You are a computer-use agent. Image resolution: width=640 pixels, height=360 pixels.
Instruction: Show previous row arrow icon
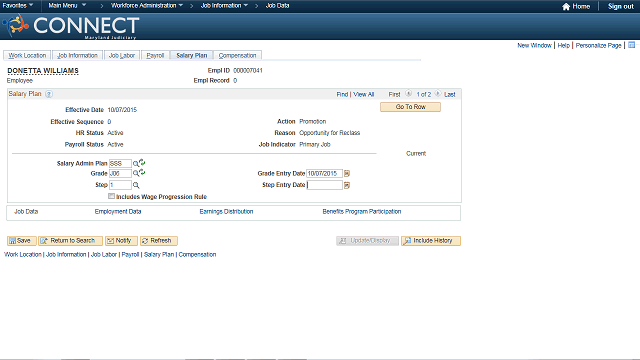coord(408,94)
